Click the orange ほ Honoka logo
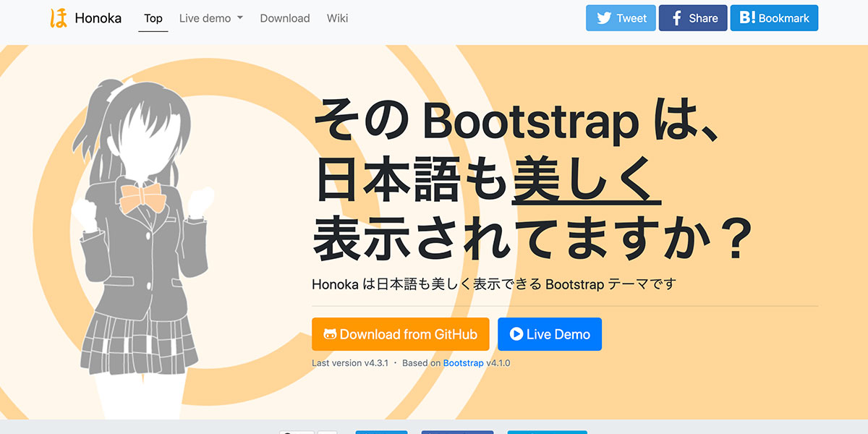This screenshot has width=868, height=434. (x=58, y=18)
